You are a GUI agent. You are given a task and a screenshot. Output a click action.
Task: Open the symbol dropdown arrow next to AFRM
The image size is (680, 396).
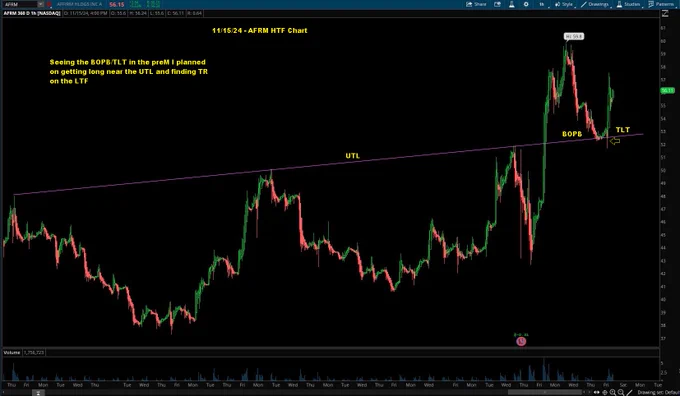click(x=40, y=4)
